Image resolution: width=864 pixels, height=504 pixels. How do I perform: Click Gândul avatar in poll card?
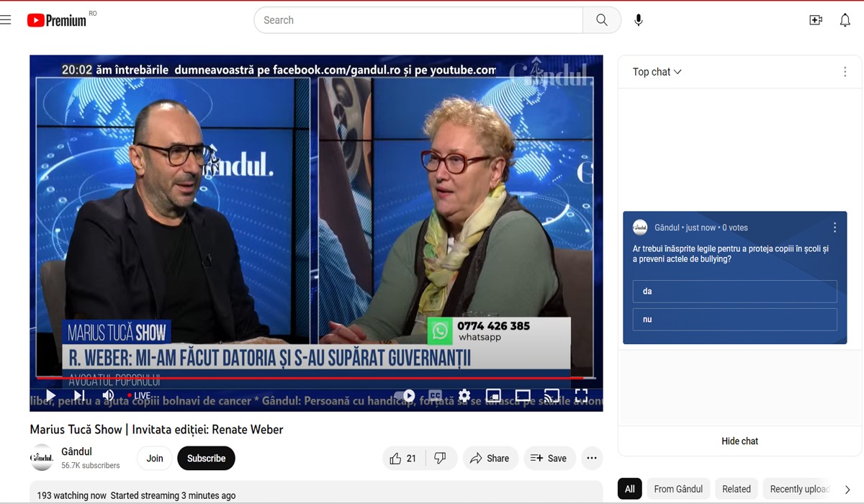(x=640, y=228)
